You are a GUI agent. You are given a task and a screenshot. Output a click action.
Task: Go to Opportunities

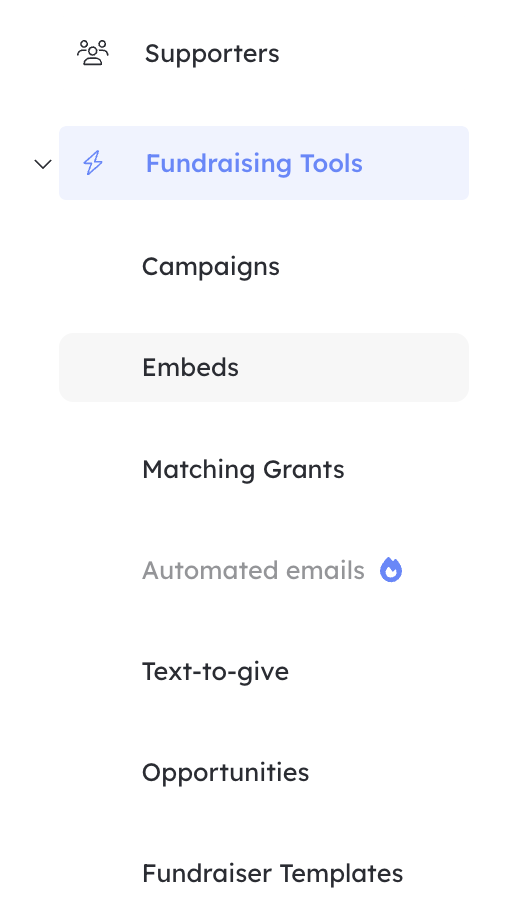(x=226, y=773)
